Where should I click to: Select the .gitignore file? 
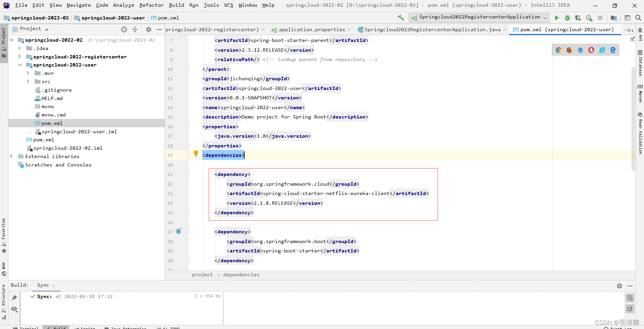pos(56,90)
